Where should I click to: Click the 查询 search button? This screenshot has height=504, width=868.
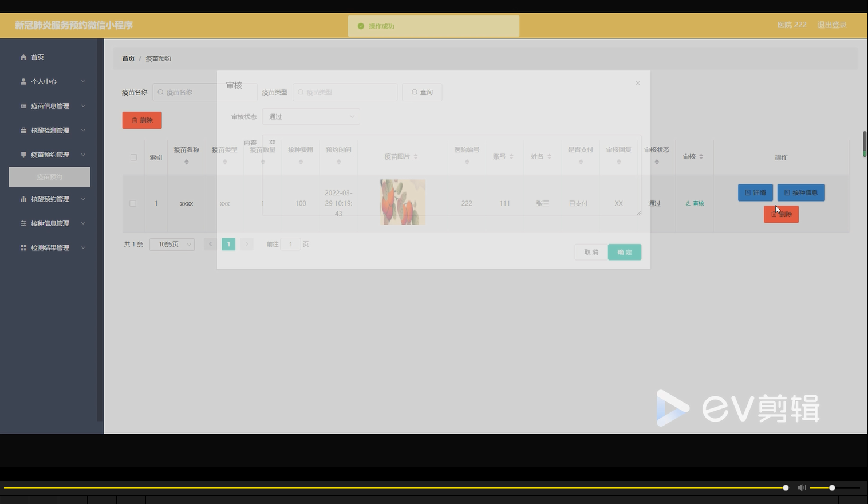[x=423, y=93]
